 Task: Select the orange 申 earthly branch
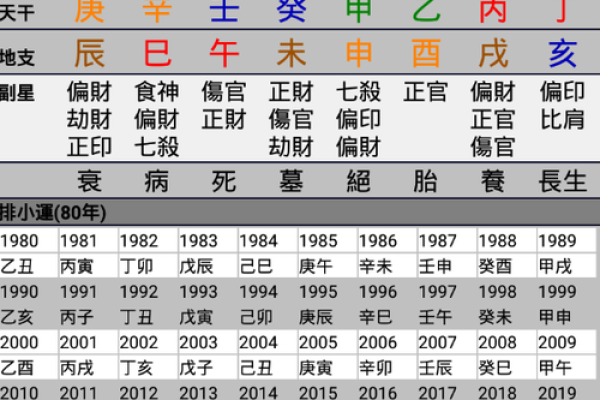(359, 53)
